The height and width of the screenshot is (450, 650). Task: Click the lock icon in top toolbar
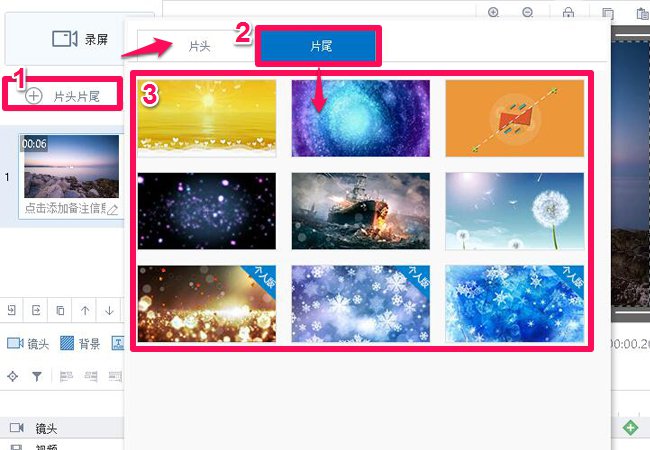[x=568, y=12]
